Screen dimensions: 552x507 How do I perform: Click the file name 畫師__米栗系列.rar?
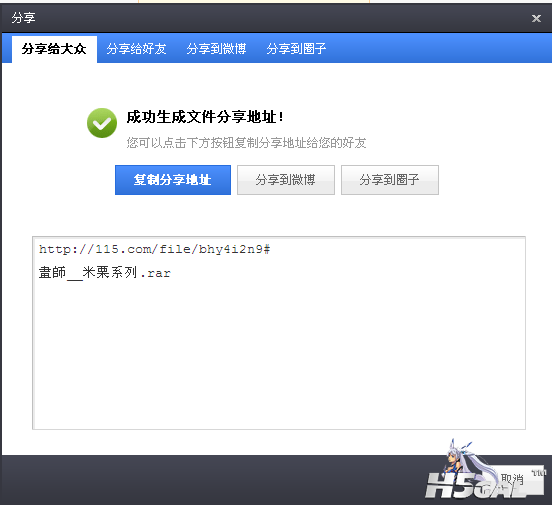105,273
